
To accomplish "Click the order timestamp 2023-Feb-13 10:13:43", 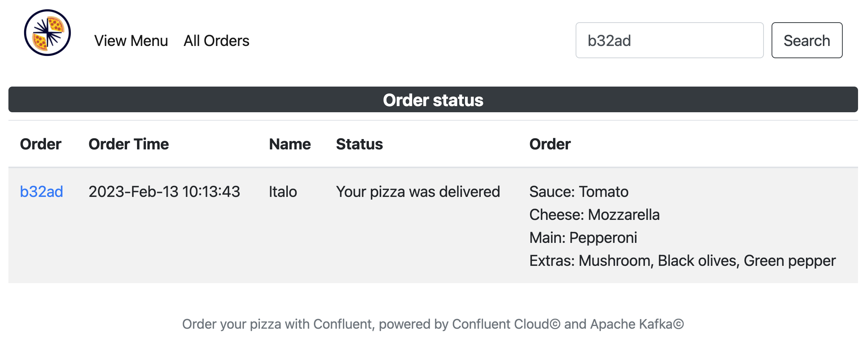I will (164, 192).
